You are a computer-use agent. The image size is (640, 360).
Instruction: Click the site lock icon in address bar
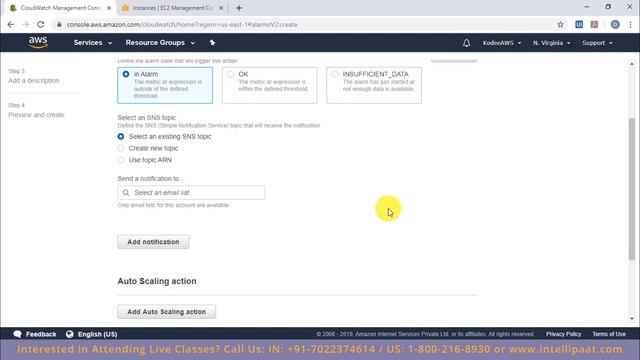click(x=59, y=24)
